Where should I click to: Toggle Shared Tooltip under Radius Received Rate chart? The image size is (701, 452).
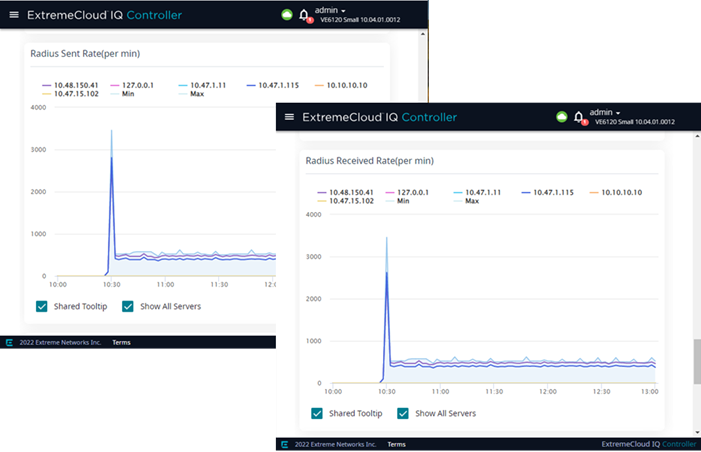(317, 413)
